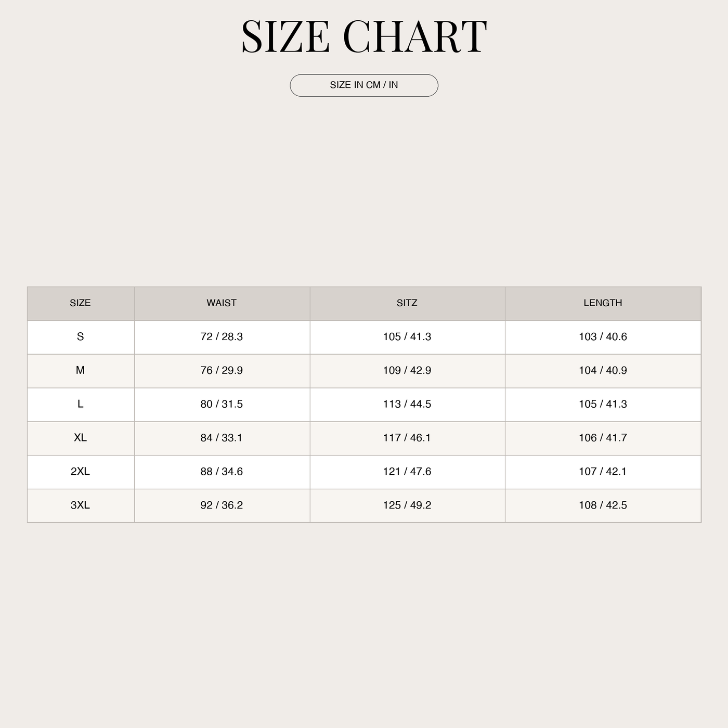Screen dimensions: 728x728
Task: Click the XL size row label
Action: pos(80,438)
